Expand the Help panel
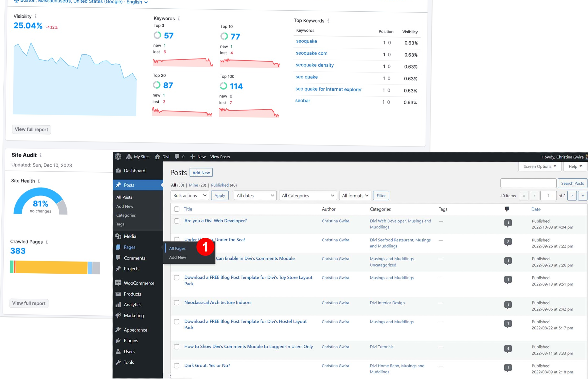 pyautogui.click(x=575, y=167)
